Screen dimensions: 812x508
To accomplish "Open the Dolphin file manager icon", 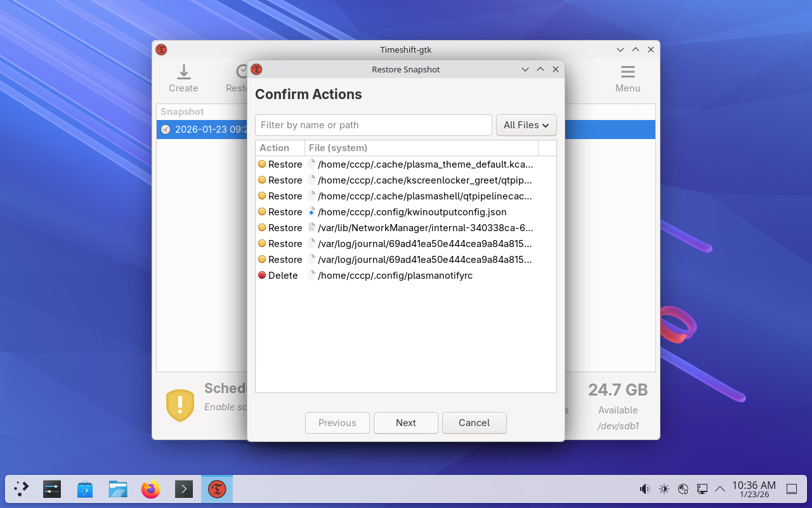I will click(x=118, y=489).
